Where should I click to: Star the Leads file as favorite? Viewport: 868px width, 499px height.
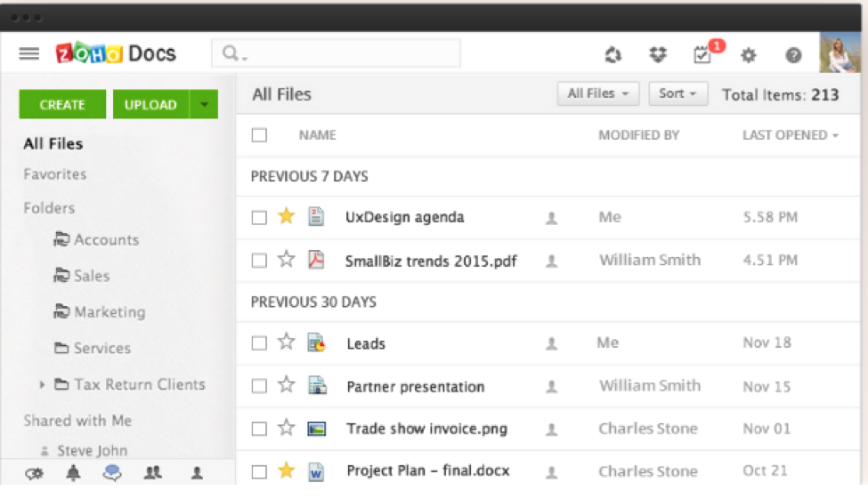[286, 342]
